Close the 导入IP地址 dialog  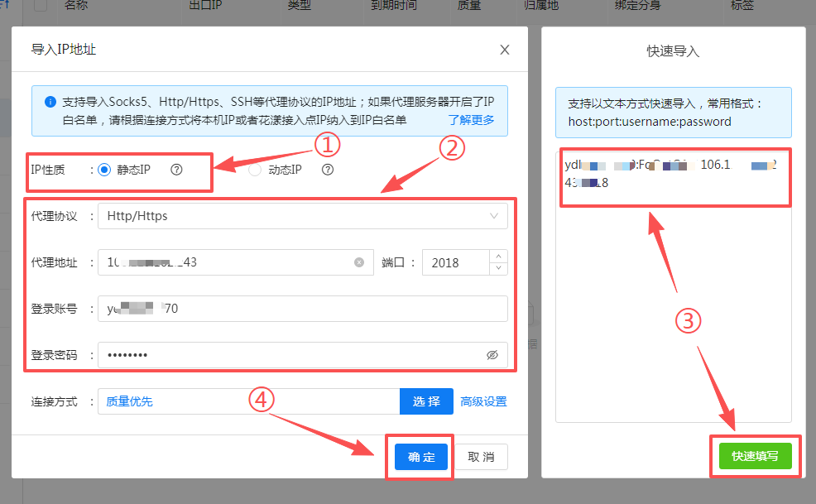tap(504, 50)
